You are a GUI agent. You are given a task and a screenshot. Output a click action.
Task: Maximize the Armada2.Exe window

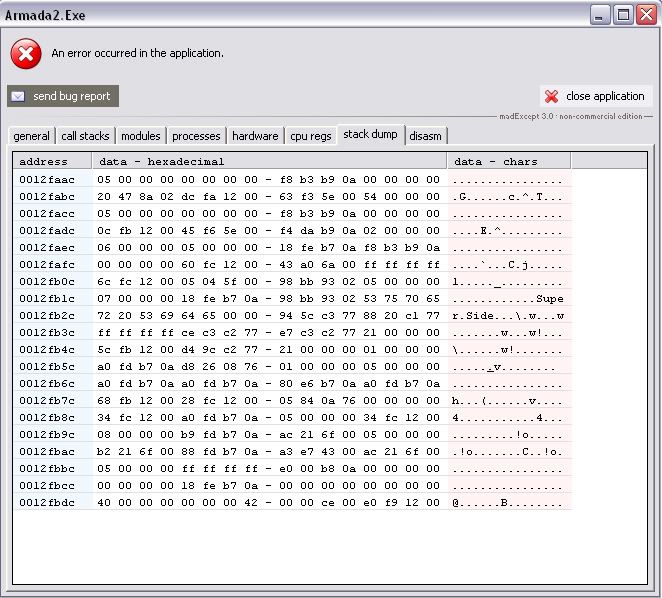[x=623, y=15]
